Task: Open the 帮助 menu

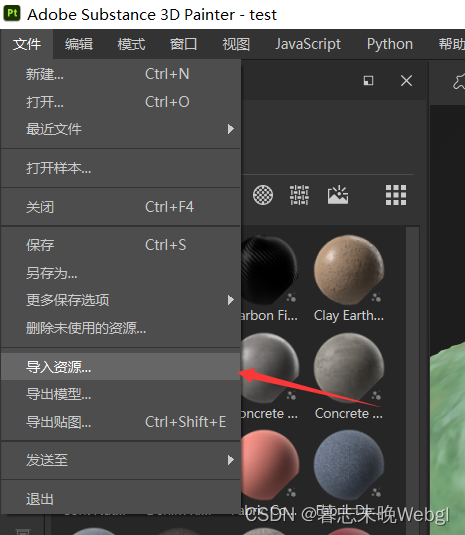Action: [x=451, y=44]
